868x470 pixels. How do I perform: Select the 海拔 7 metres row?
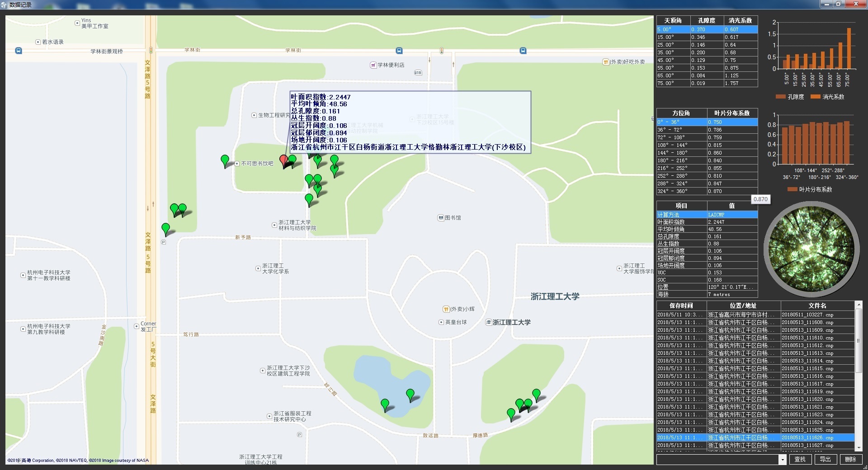pos(707,294)
